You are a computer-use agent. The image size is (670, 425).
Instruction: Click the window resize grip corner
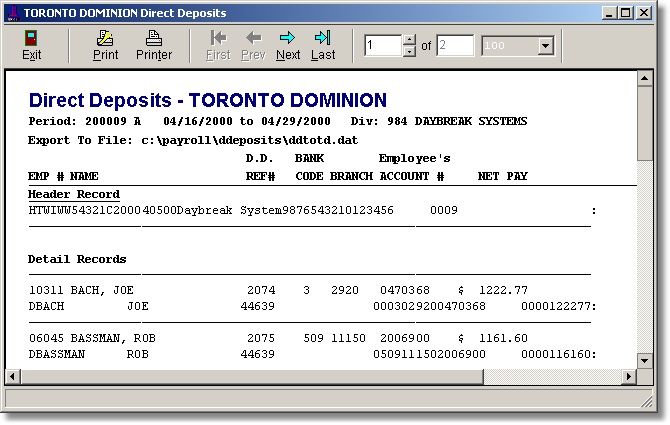point(647,402)
